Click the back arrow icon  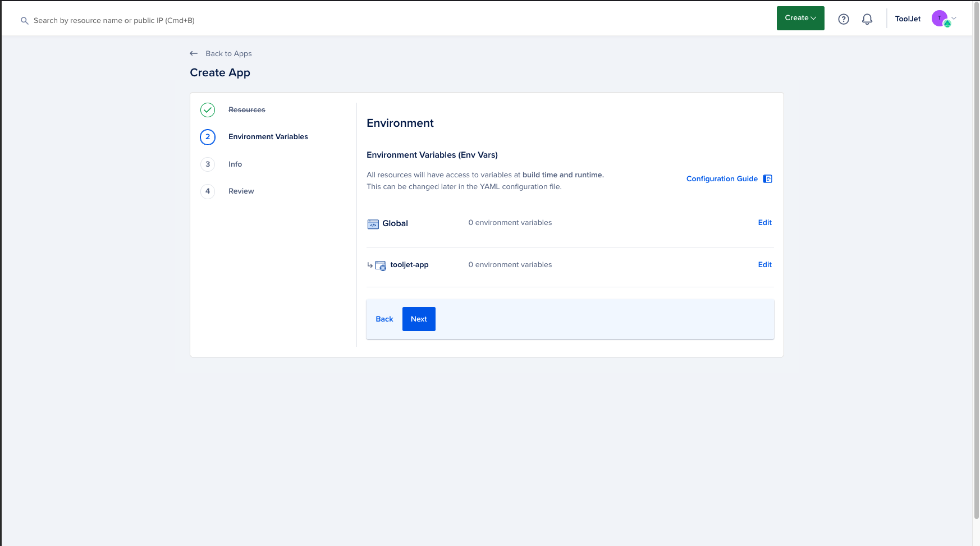pyautogui.click(x=194, y=53)
